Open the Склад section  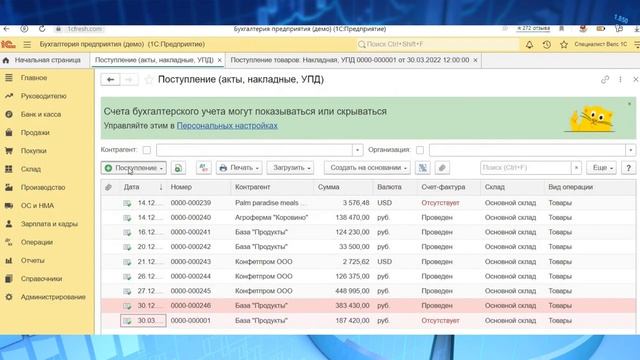coord(31,169)
